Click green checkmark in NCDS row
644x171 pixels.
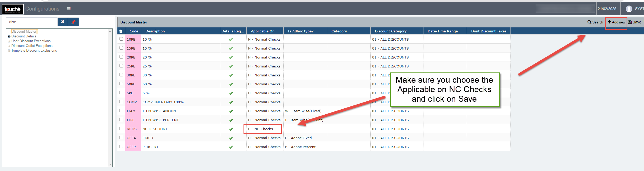[x=231, y=129]
